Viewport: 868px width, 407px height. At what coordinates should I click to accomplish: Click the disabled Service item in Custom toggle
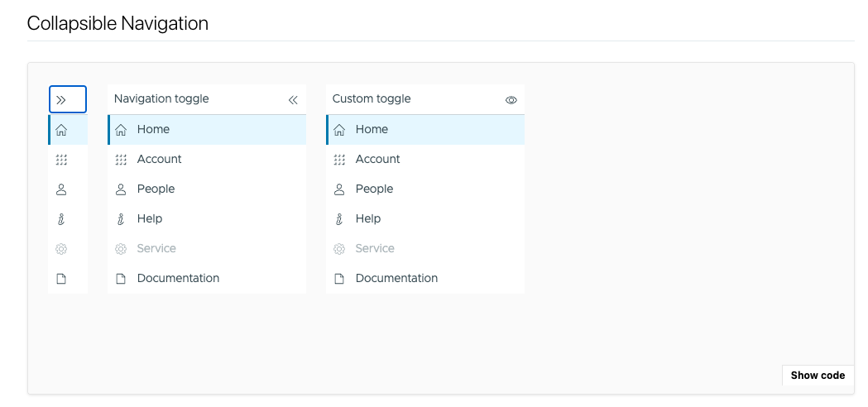coord(425,249)
